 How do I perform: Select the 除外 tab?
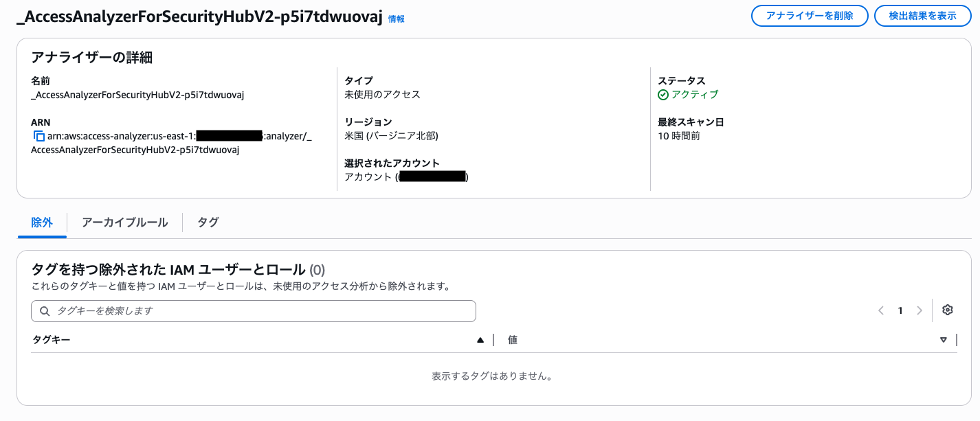coord(42,223)
